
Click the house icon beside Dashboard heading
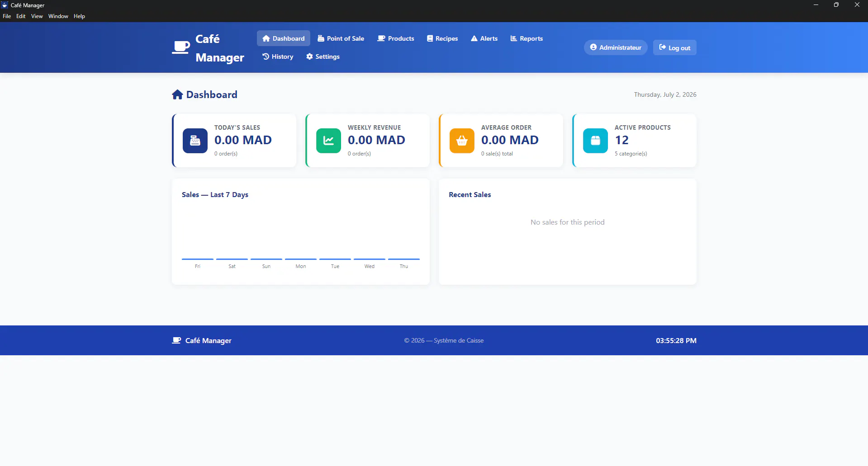pos(177,94)
